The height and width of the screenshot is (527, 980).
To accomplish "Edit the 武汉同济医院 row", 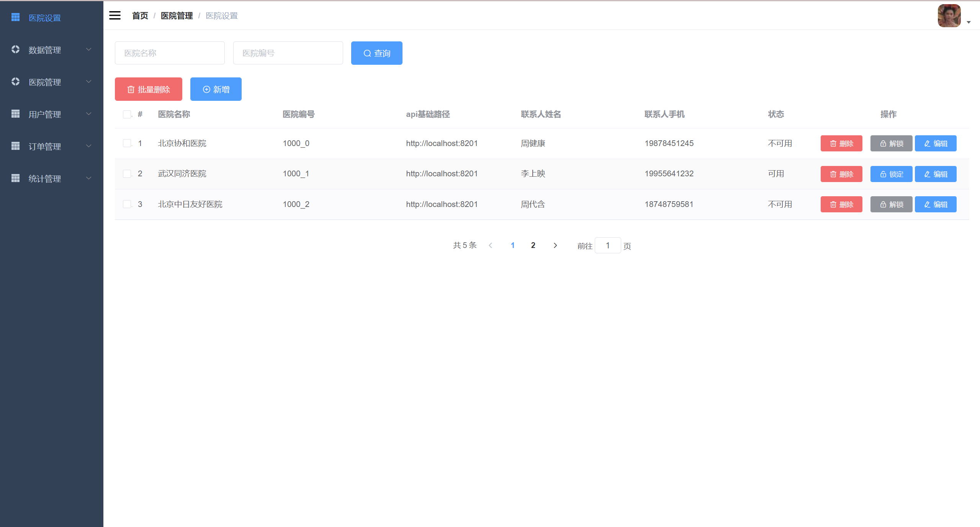I will click(x=936, y=174).
